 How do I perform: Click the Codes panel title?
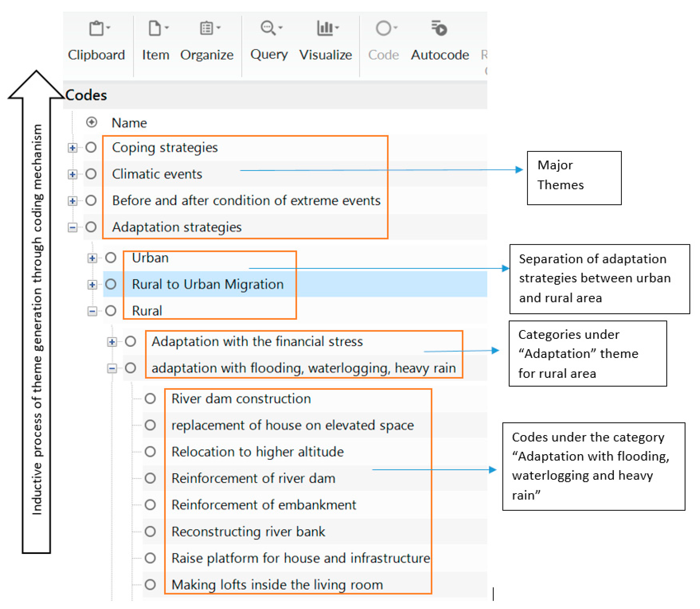86,95
